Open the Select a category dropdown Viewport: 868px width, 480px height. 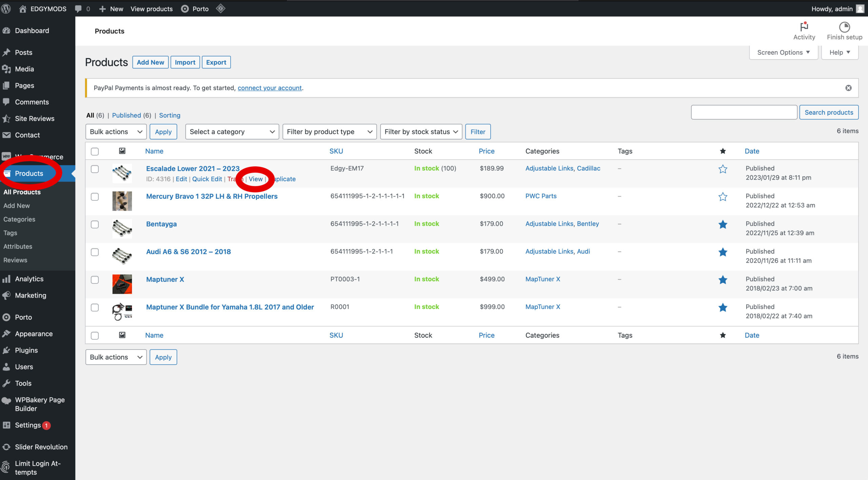coord(232,132)
